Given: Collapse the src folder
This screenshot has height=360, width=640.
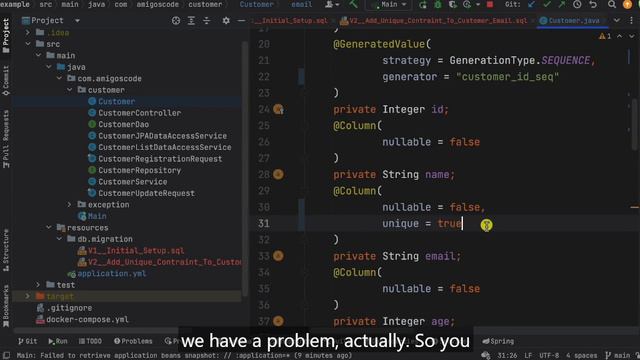Looking at the screenshot, I should coord(28,44).
